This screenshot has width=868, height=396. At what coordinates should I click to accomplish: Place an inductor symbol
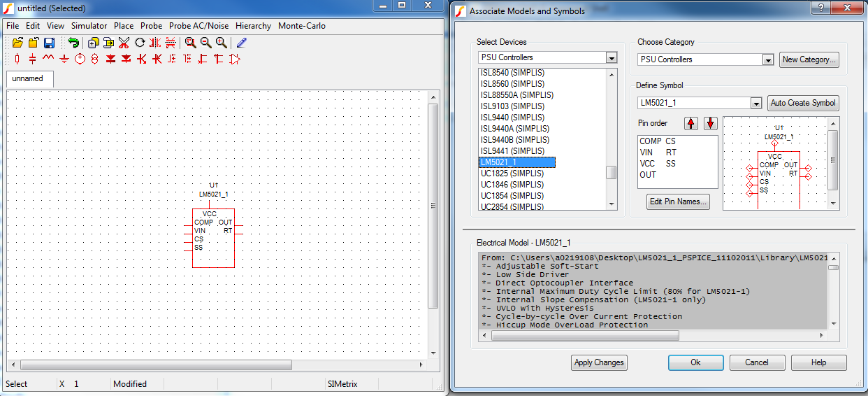pyautogui.click(x=49, y=59)
